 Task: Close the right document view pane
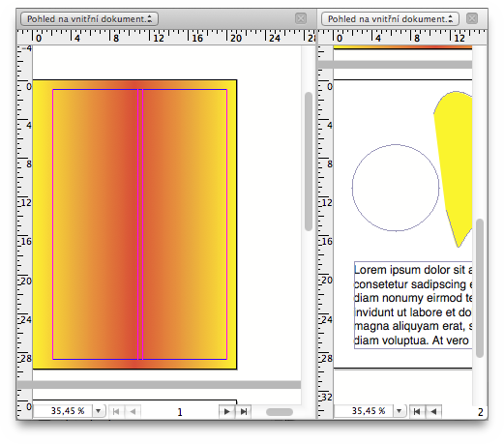coord(472,18)
